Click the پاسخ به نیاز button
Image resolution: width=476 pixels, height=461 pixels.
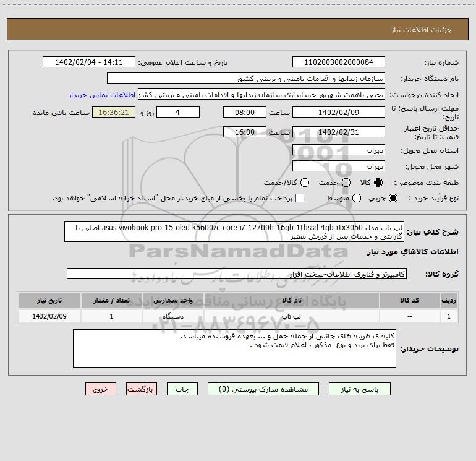click(x=359, y=389)
